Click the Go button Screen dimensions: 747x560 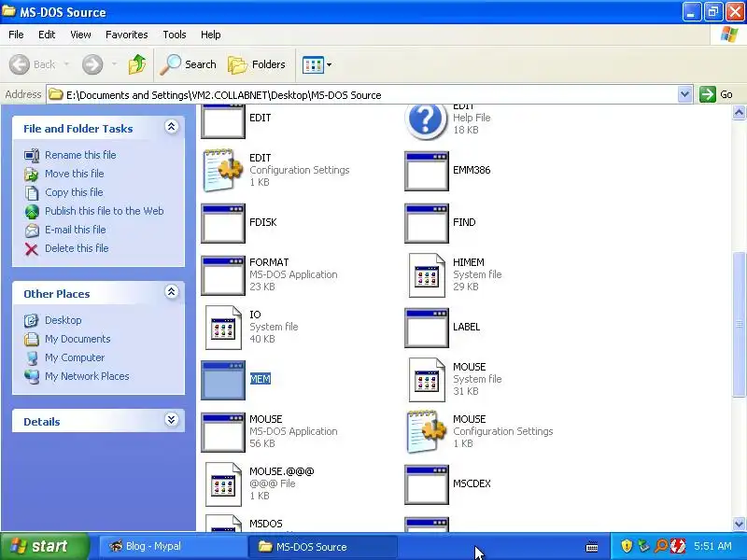(716, 94)
